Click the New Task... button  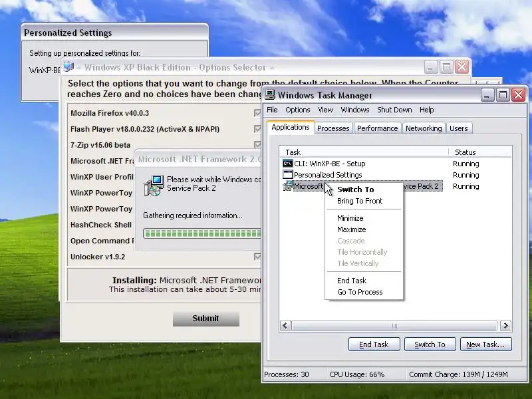point(485,344)
